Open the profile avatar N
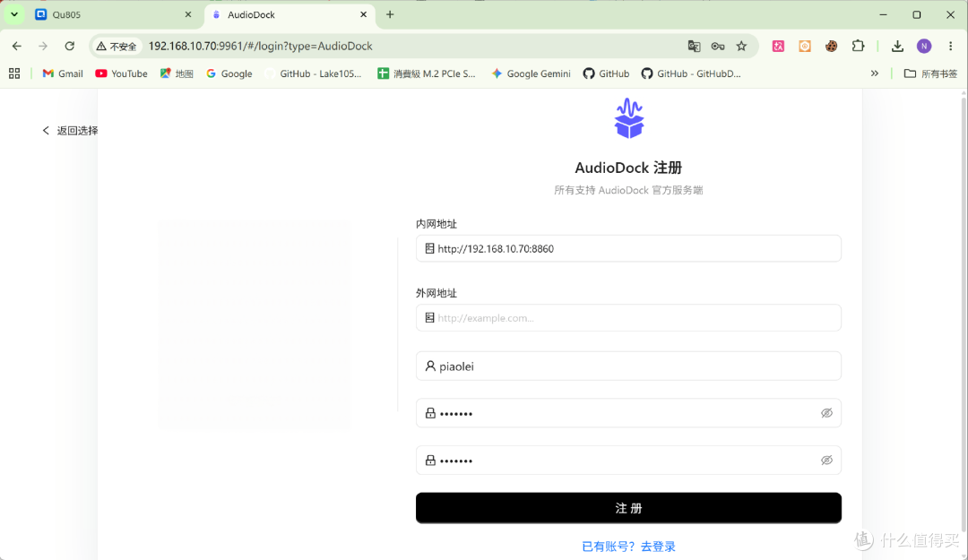968x560 pixels. click(923, 46)
